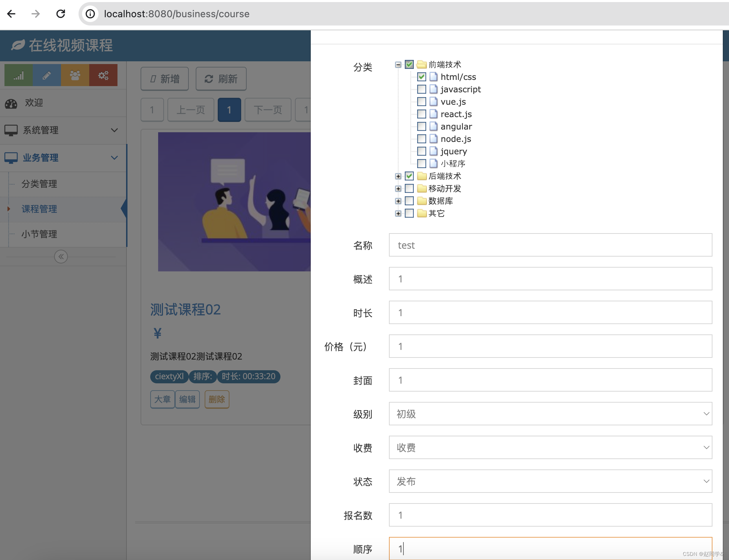Click the red gears shortcut icon
729x560 pixels.
coord(103,75)
